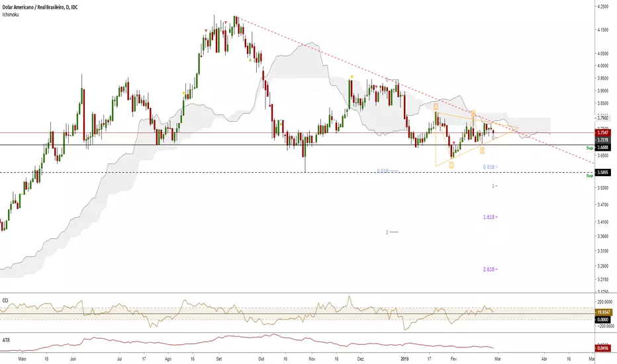Click the Mar date axis label

(x=498, y=359)
